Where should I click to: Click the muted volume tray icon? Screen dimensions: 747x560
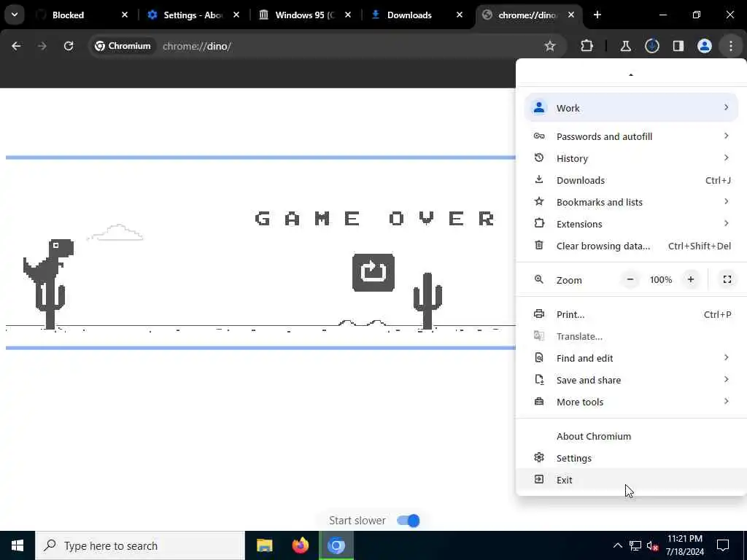(x=652, y=545)
